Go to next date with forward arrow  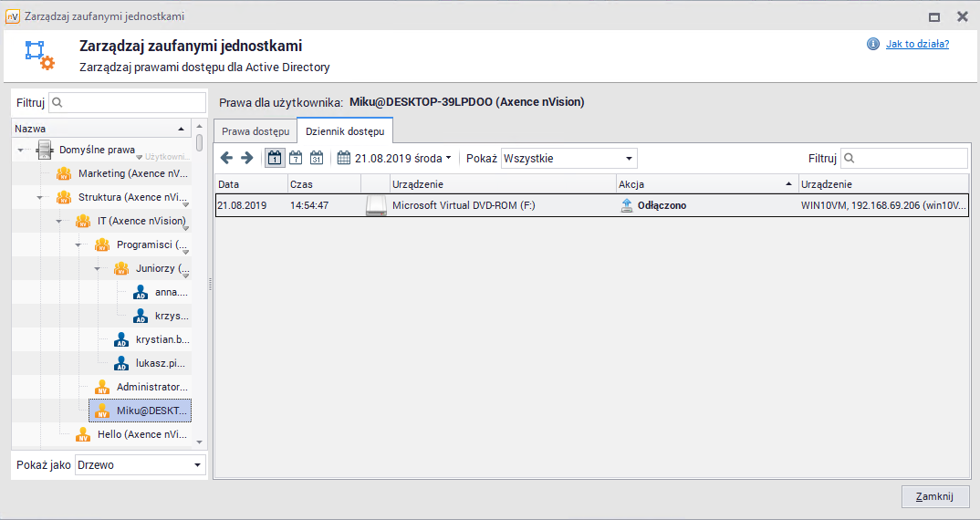(x=246, y=158)
